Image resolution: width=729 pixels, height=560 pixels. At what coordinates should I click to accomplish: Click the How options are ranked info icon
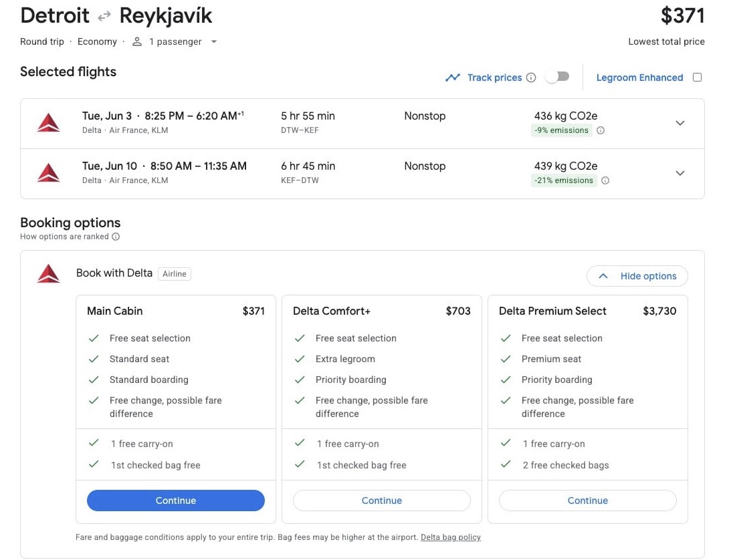[116, 237]
